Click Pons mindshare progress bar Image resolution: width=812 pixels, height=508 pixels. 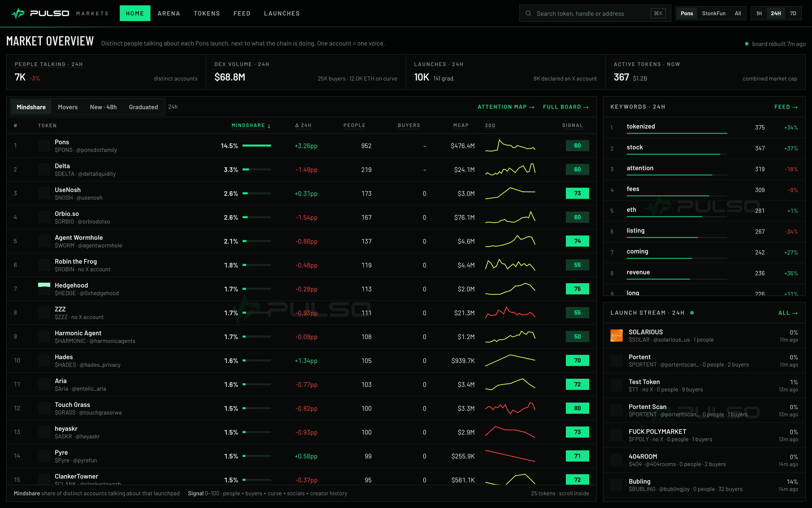[x=257, y=146]
